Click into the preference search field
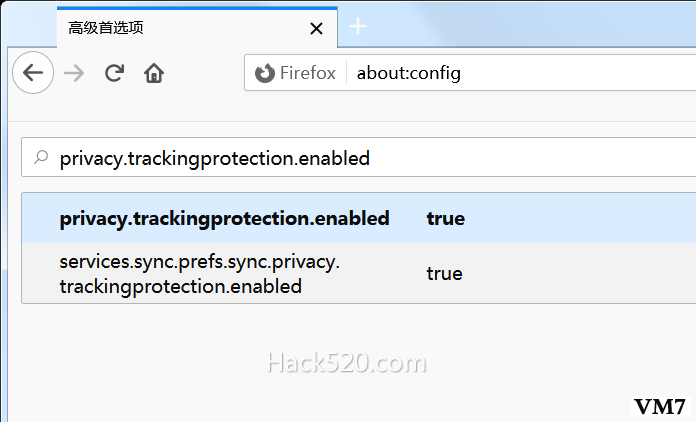Image resolution: width=696 pixels, height=422 pixels. click(x=359, y=157)
